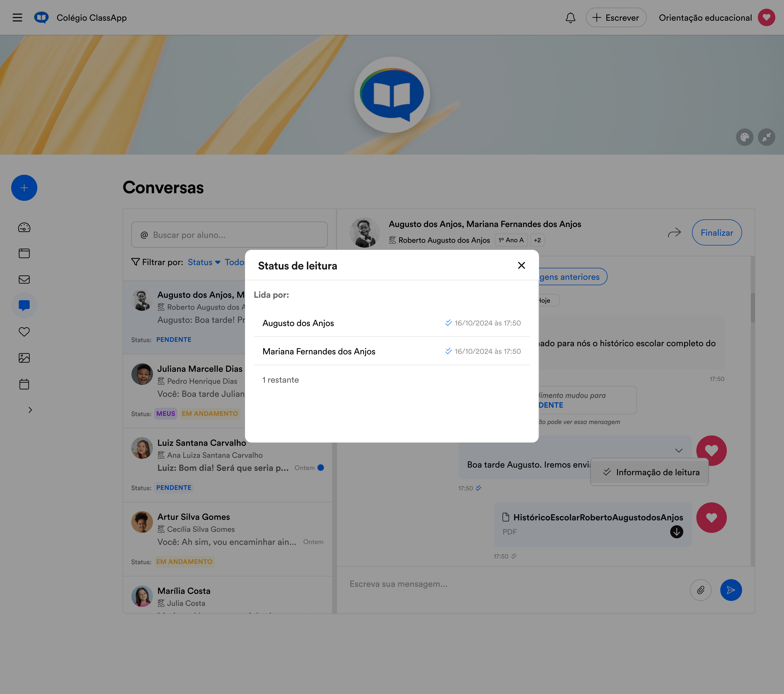Click the forward arrow icon in header
This screenshot has width=784, height=694.
pos(674,233)
